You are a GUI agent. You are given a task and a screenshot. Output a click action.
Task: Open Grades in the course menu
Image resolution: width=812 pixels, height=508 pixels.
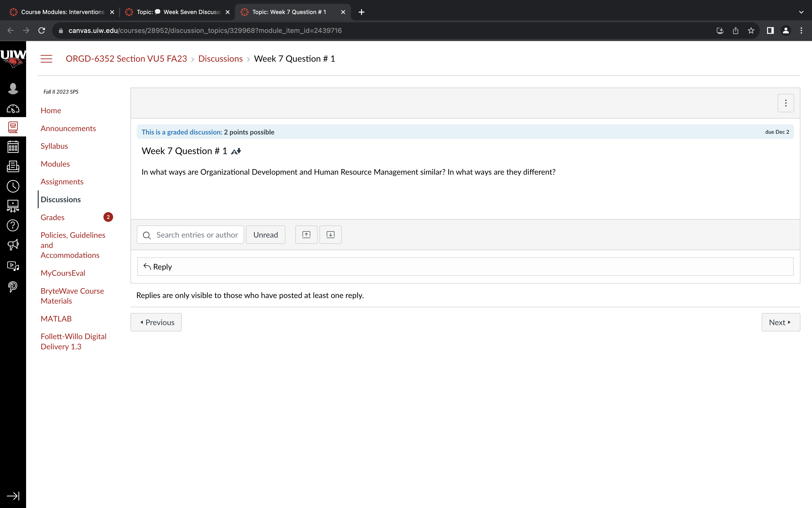pyautogui.click(x=52, y=217)
